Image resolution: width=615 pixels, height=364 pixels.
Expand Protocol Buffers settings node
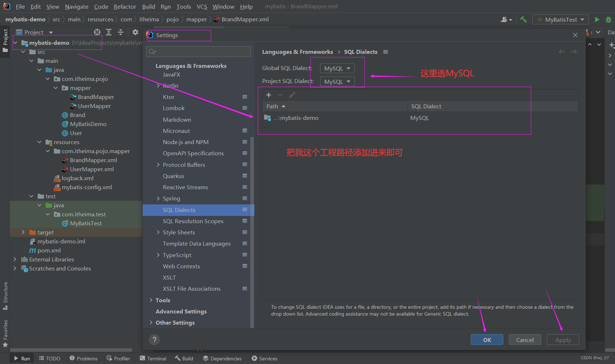[x=158, y=165]
